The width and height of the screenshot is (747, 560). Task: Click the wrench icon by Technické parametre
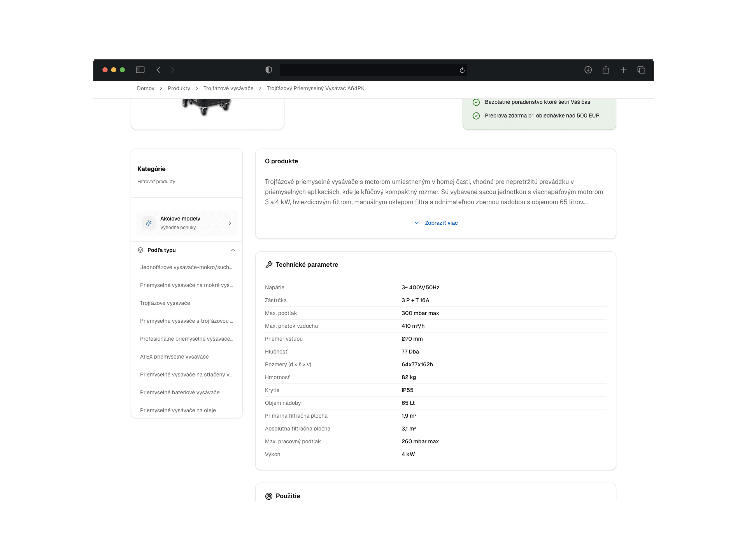(x=269, y=265)
